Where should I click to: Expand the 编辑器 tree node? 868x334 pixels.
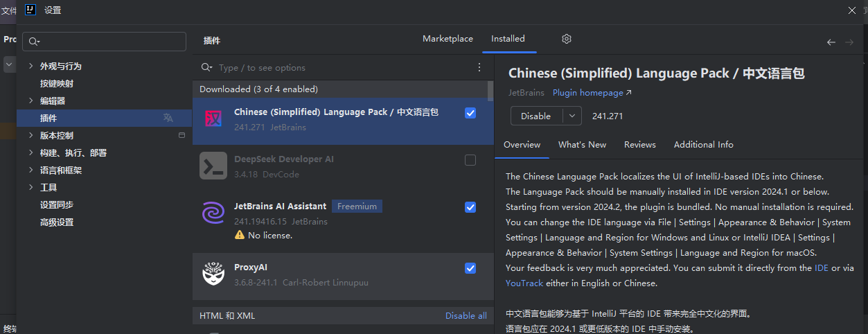pyautogui.click(x=30, y=100)
